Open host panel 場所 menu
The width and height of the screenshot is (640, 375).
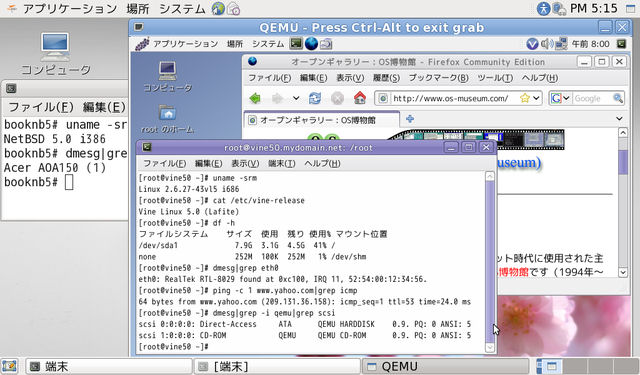(138, 9)
